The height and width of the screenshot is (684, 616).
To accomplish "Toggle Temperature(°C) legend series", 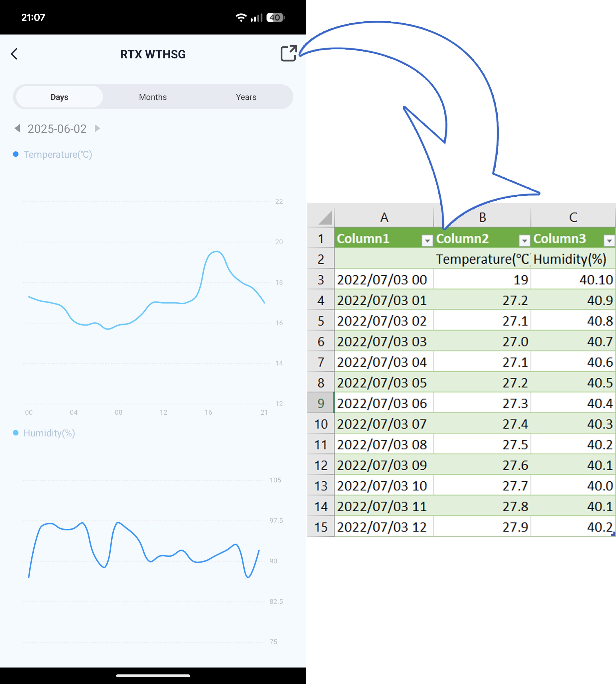I will pyautogui.click(x=52, y=154).
